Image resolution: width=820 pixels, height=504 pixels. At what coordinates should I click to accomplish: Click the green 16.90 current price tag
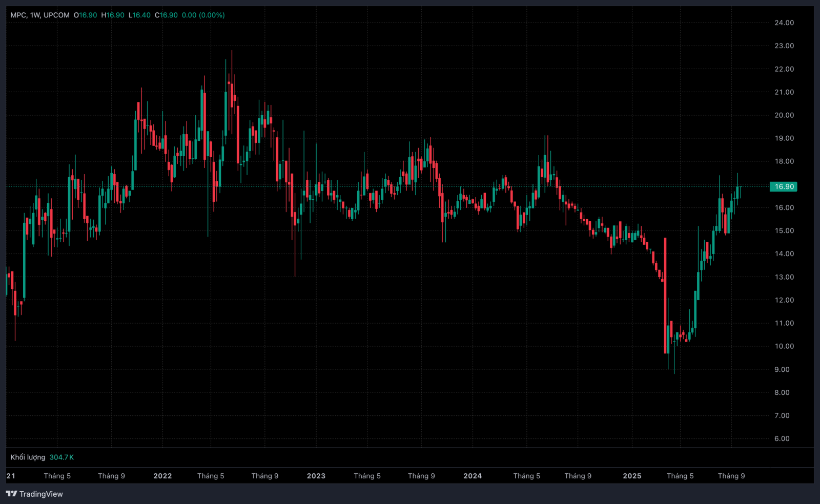point(784,186)
